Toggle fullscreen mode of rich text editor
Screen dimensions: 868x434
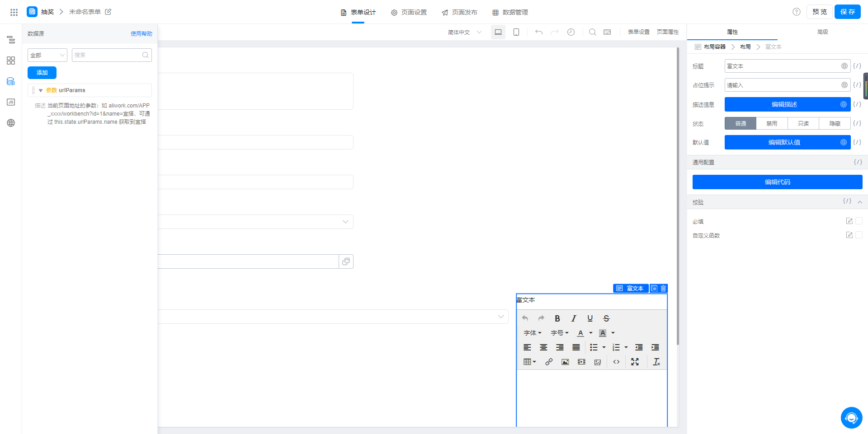[x=635, y=362]
